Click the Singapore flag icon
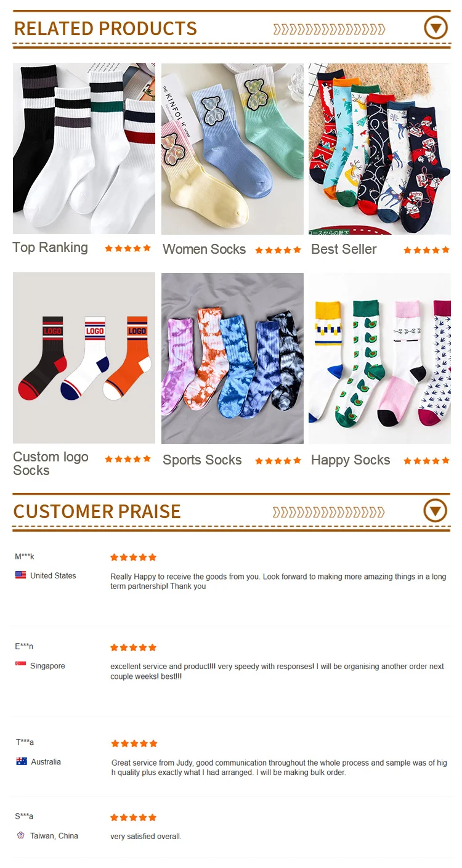 (x=21, y=666)
